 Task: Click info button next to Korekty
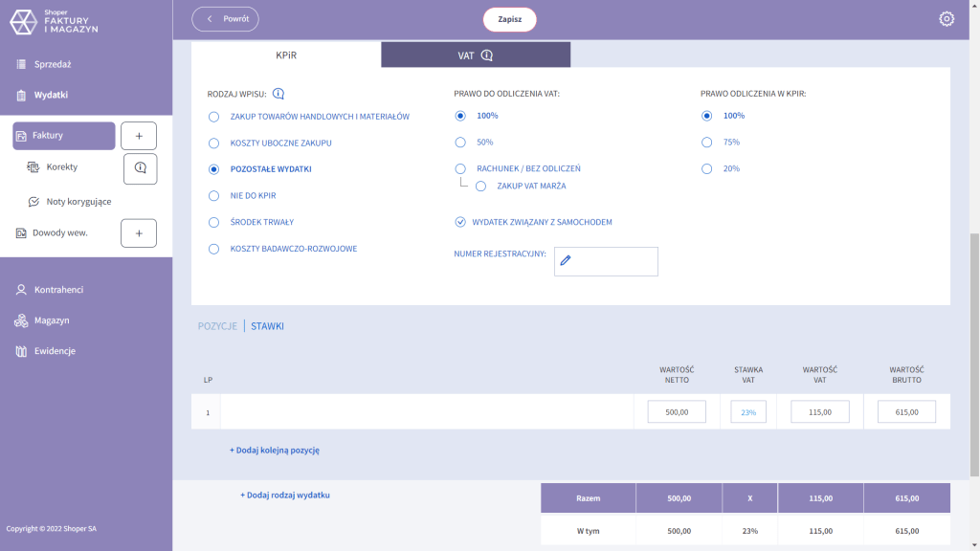click(140, 168)
